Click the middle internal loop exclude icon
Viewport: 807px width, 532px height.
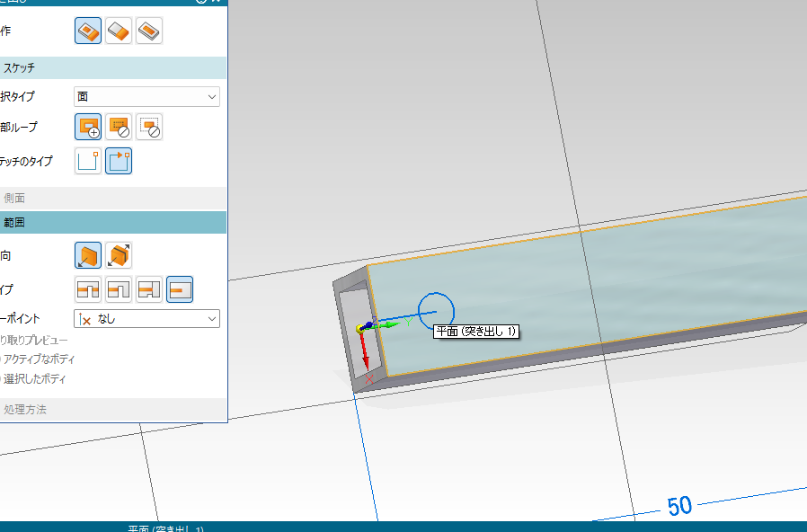tap(119, 128)
